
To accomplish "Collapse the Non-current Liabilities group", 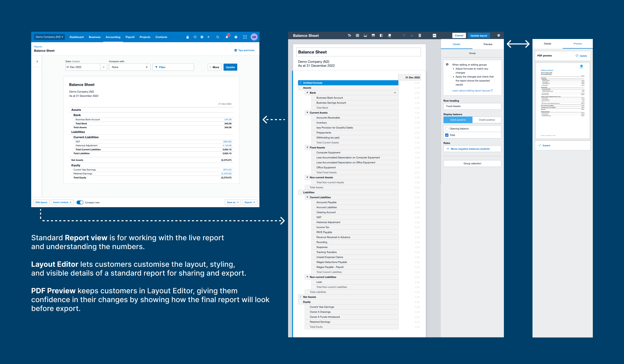I will tap(307, 277).
